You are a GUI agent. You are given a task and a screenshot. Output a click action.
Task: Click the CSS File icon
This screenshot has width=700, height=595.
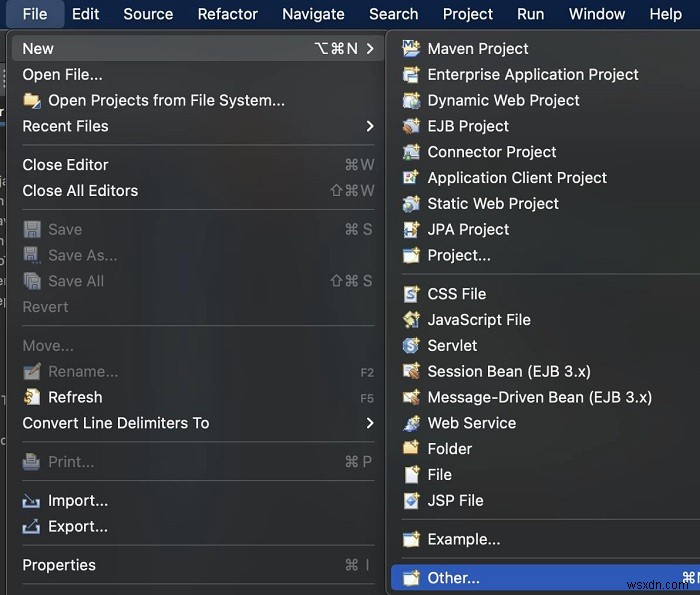tap(411, 294)
